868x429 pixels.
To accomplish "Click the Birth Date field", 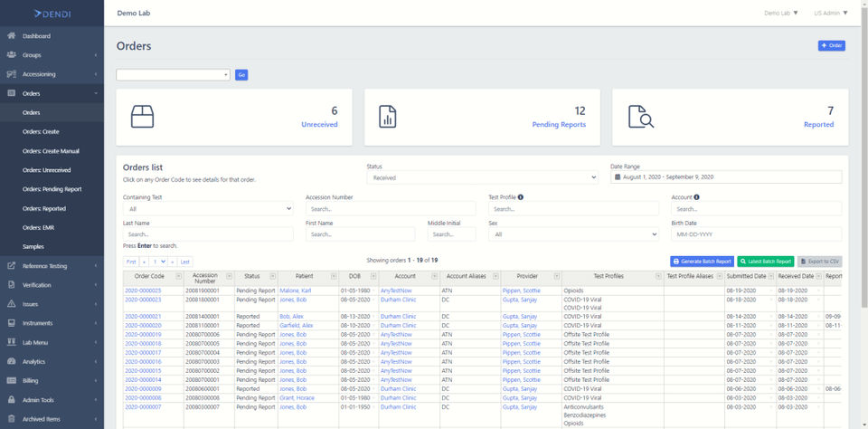I will (x=756, y=234).
